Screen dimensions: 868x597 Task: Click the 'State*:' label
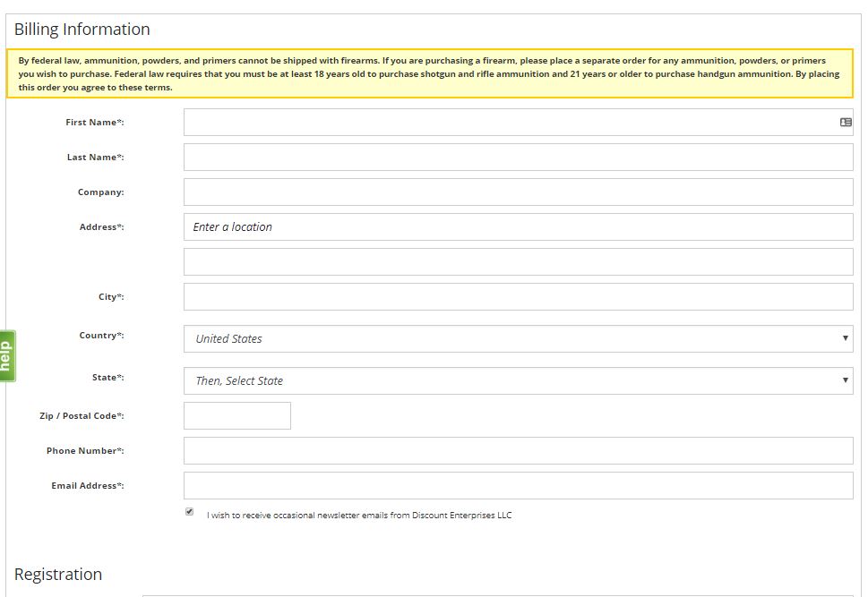[108, 378]
